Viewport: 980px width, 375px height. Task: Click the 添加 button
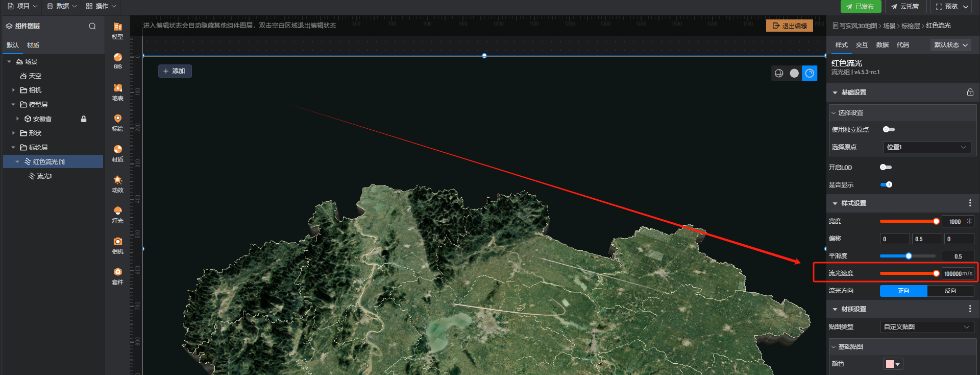[175, 71]
